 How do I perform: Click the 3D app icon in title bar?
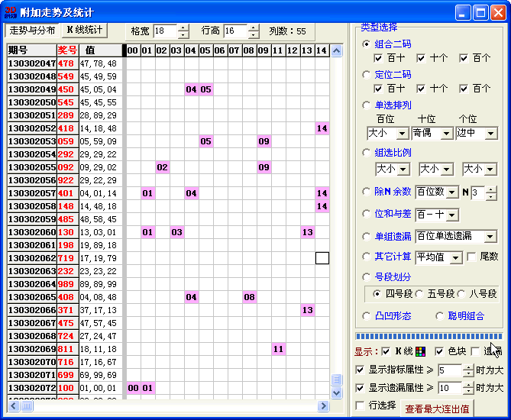tap(11, 12)
